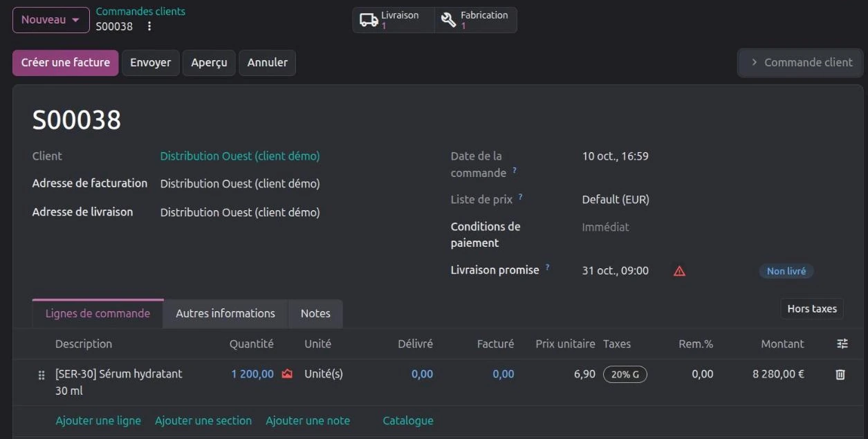Go to the Commandes clients breadcrumb
This screenshot has width=868, height=439.
[x=140, y=11]
